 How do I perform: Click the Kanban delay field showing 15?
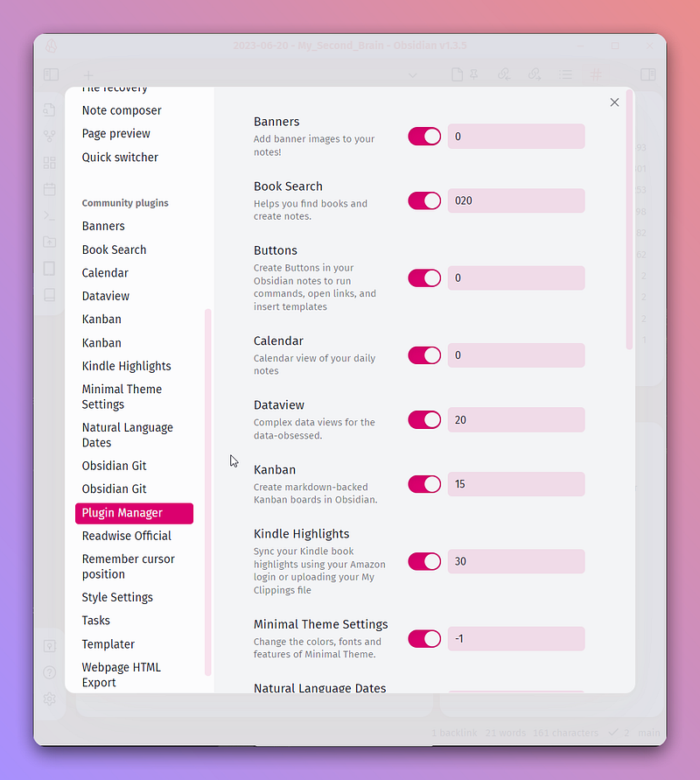coord(516,484)
